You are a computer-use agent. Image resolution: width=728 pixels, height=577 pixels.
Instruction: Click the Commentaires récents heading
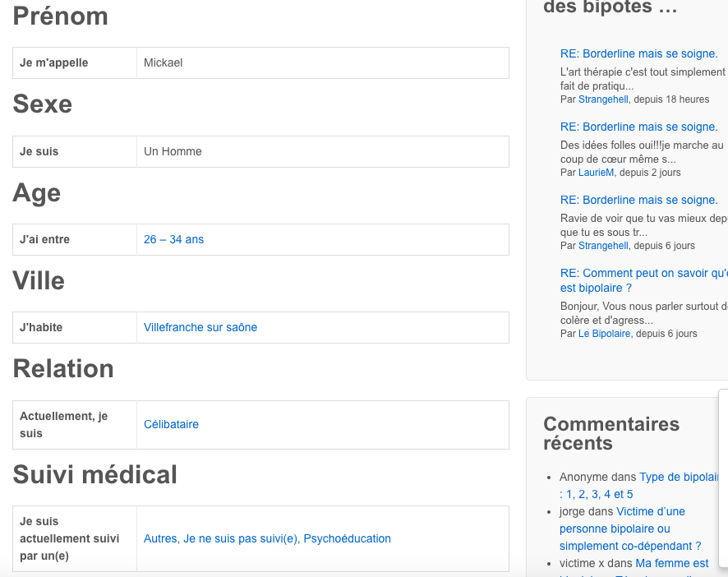(x=611, y=433)
